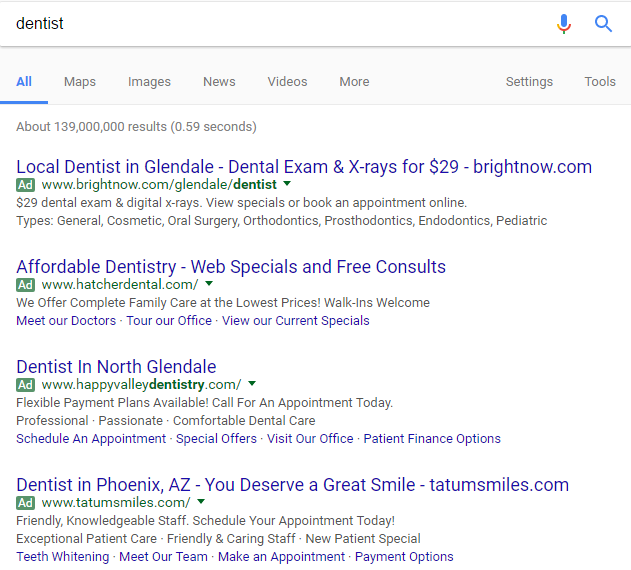Open Dentist in Phoenix, AZ ad title

(293, 485)
